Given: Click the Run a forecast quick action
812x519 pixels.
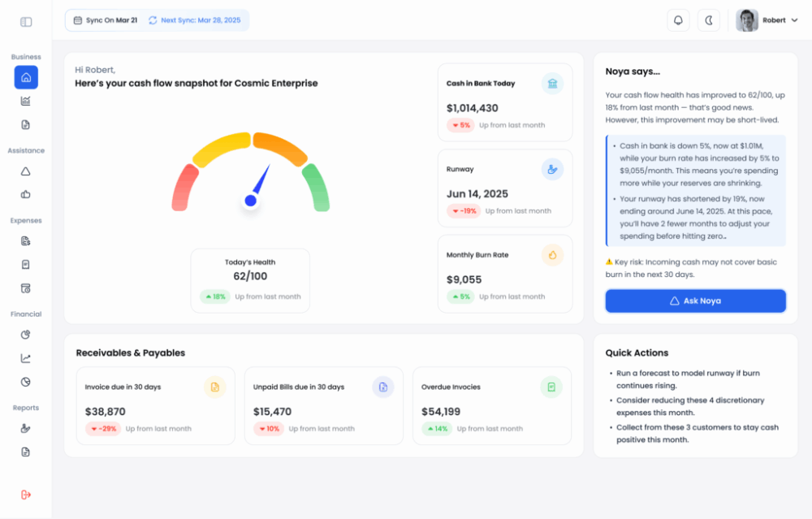Looking at the screenshot, I should [x=690, y=378].
